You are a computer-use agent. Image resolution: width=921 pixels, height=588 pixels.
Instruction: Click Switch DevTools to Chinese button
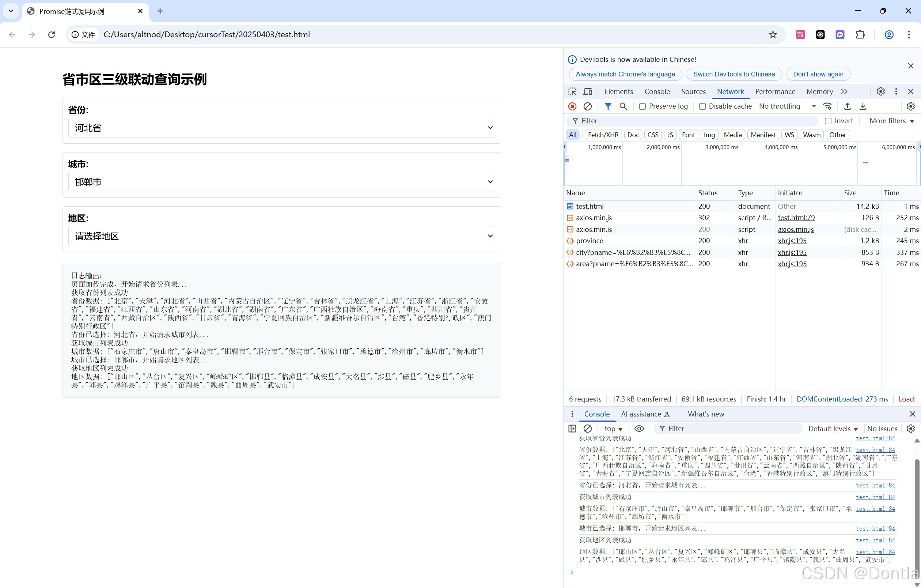pyautogui.click(x=734, y=74)
